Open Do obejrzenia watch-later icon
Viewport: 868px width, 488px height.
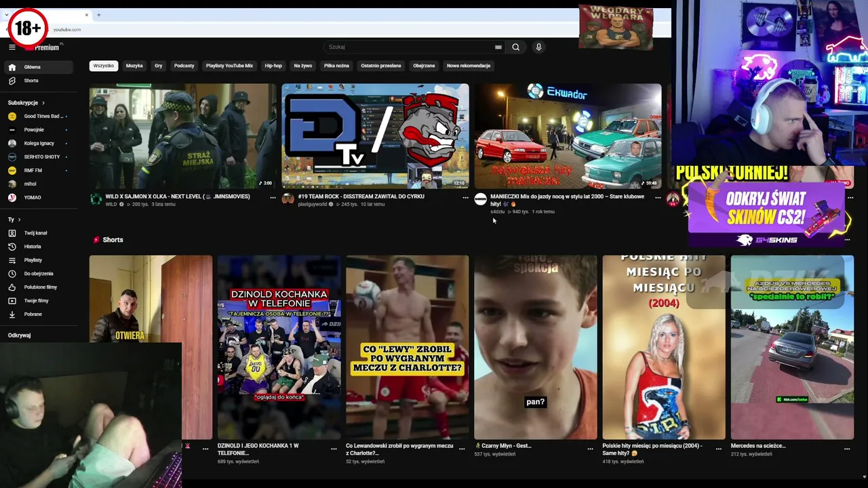click(x=12, y=274)
